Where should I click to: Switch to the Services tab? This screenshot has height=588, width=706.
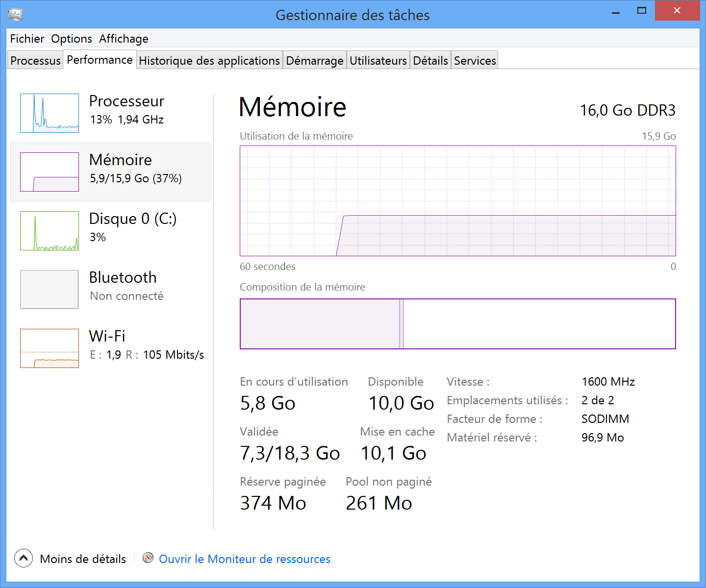475,61
